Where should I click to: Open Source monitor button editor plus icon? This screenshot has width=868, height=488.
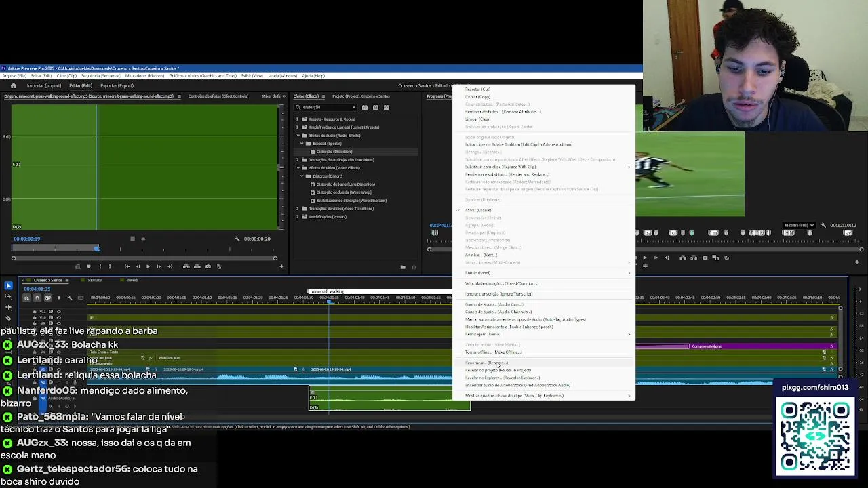tap(281, 266)
